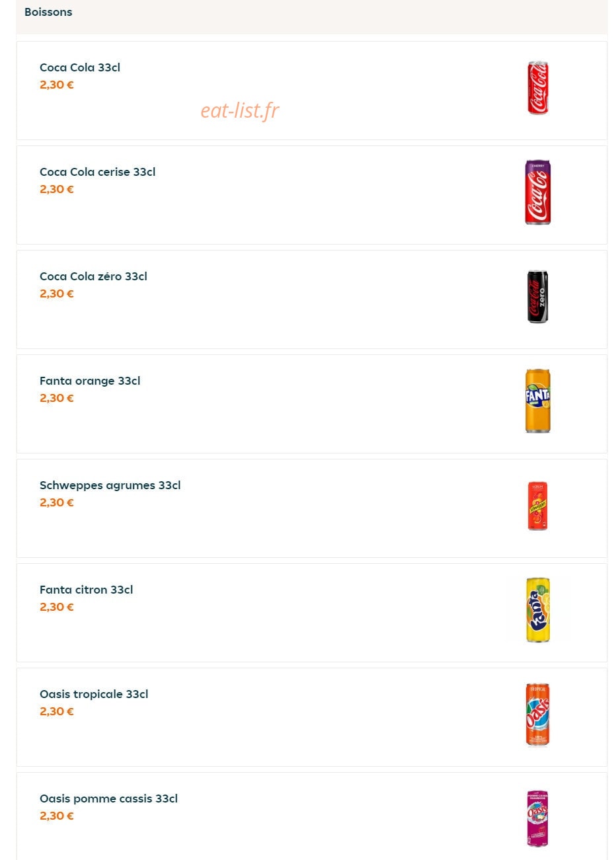Click the black Coca Cola zero can
The height and width of the screenshot is (860, 616).
coord(537,297)
